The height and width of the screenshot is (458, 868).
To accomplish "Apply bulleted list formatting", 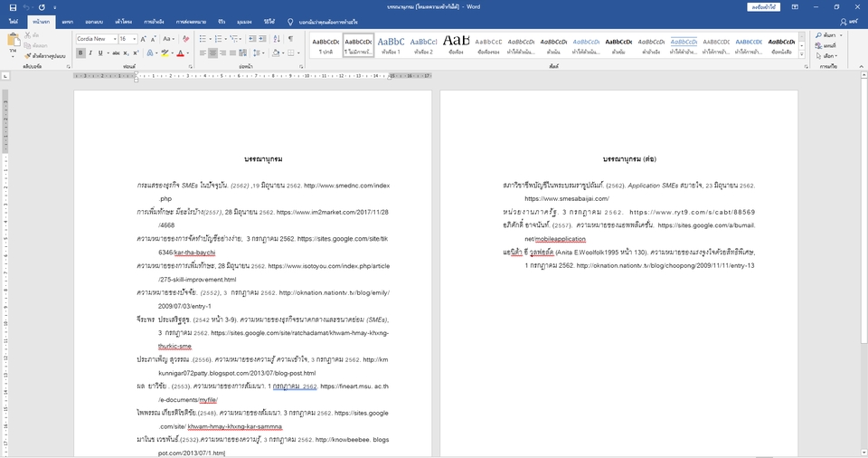I will 204,39.
